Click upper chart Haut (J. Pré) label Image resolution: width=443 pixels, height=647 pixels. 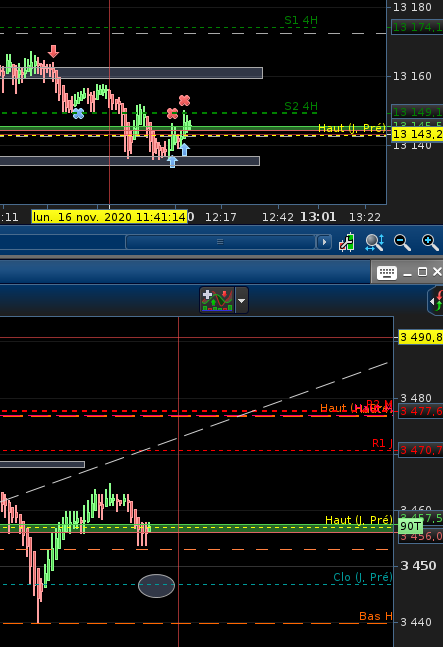coord(352,128)
